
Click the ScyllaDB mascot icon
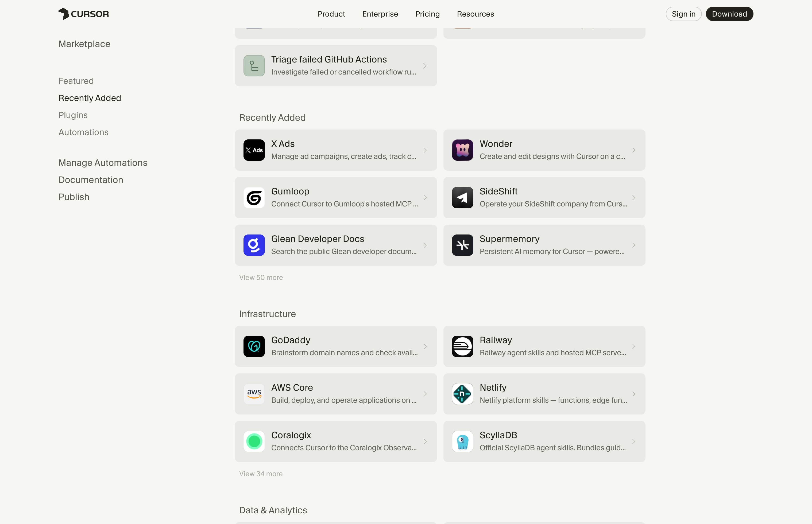pos(462,442)
